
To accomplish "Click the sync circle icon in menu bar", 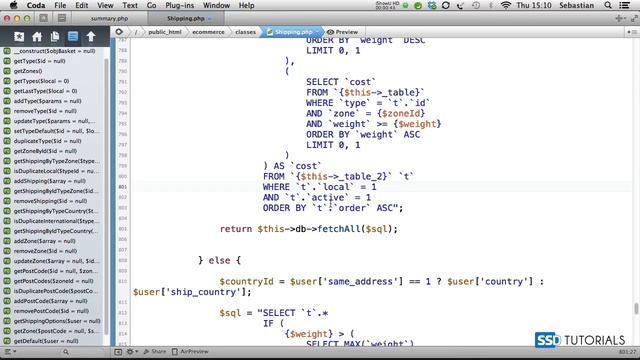I will point(446,5).
